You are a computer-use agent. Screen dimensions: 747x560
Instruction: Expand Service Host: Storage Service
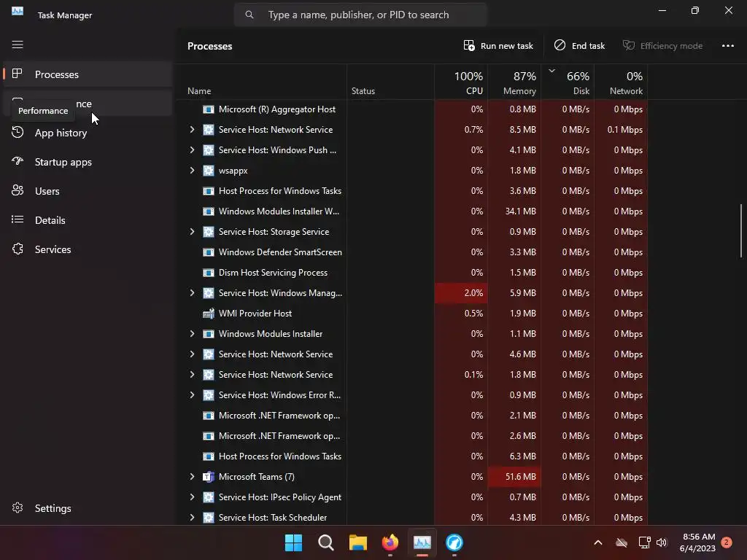(192, 231)
